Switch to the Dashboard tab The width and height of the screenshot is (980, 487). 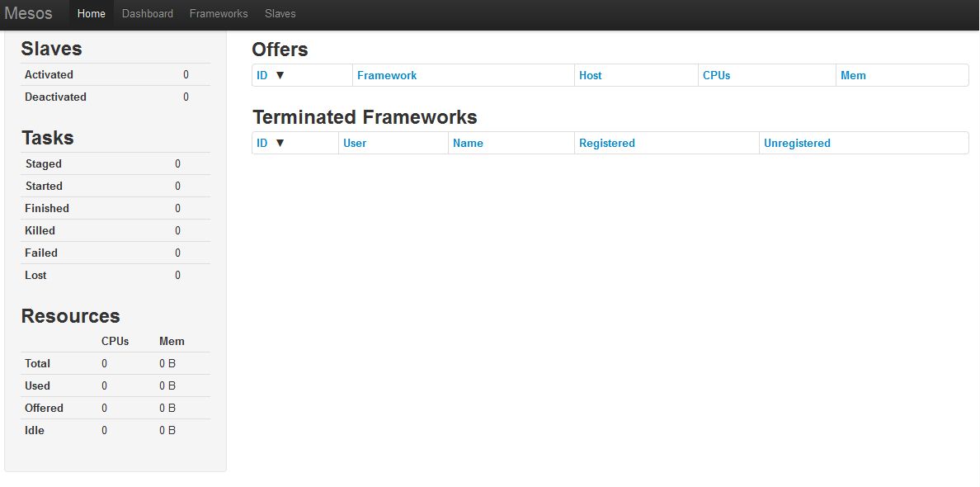click(x=148, y=13)
